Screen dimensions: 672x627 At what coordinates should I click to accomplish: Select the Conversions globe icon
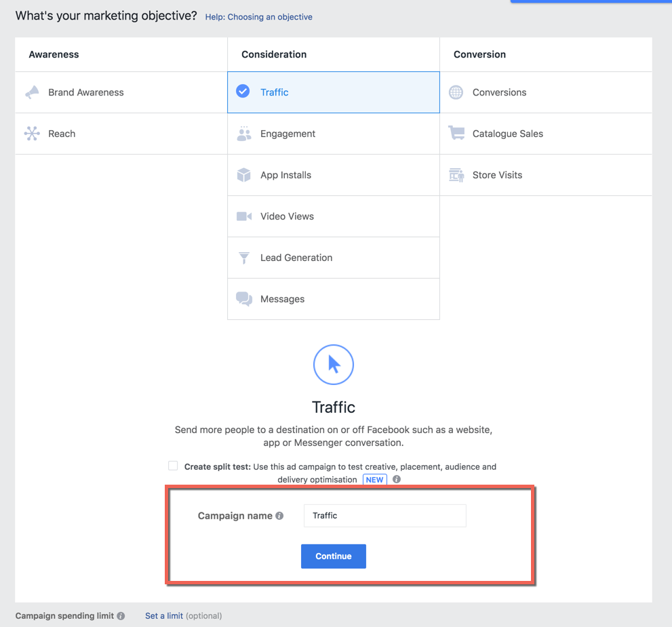click(x=456, y=92)
